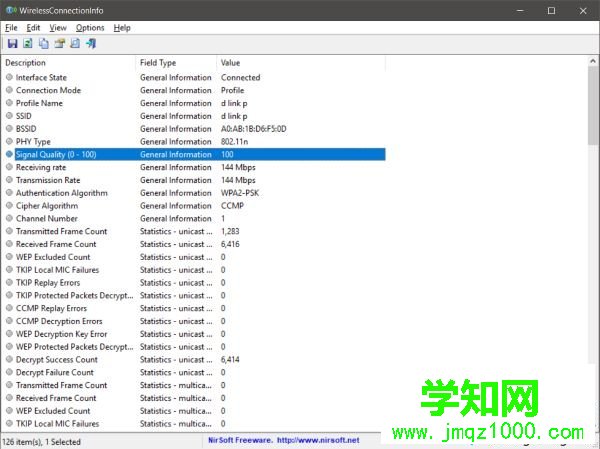Click the bullet icon beside WEP Decryption Key Error

(x=10, y=334)
